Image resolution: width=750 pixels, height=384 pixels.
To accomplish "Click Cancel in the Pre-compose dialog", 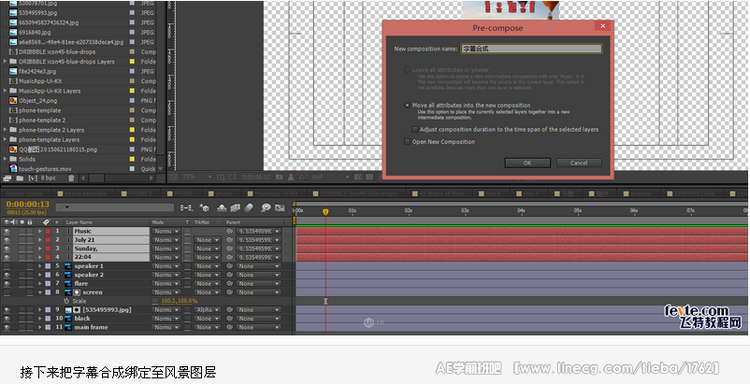I will [x=579, y=163].
